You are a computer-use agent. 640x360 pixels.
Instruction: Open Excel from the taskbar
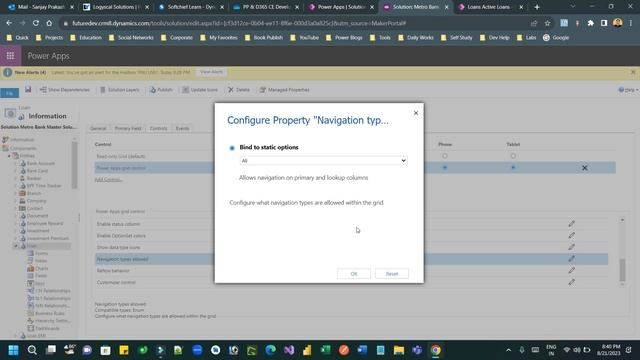coord(325,350)
